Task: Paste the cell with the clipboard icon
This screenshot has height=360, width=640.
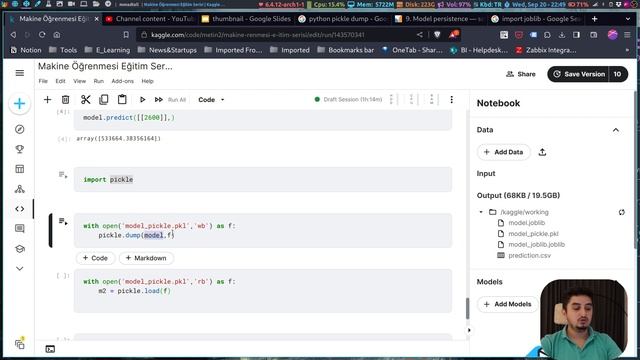Action: (x=122, y=100)
